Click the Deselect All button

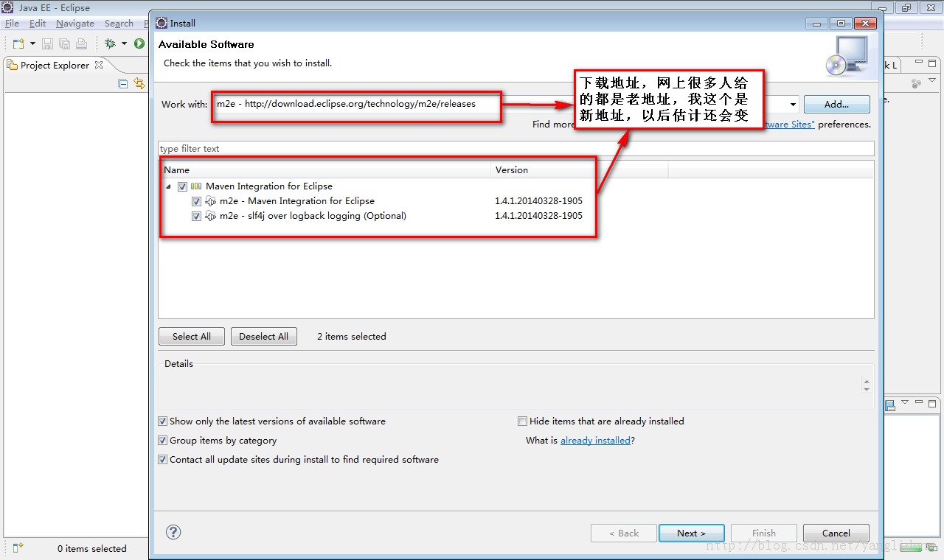(x=263, y=337)
